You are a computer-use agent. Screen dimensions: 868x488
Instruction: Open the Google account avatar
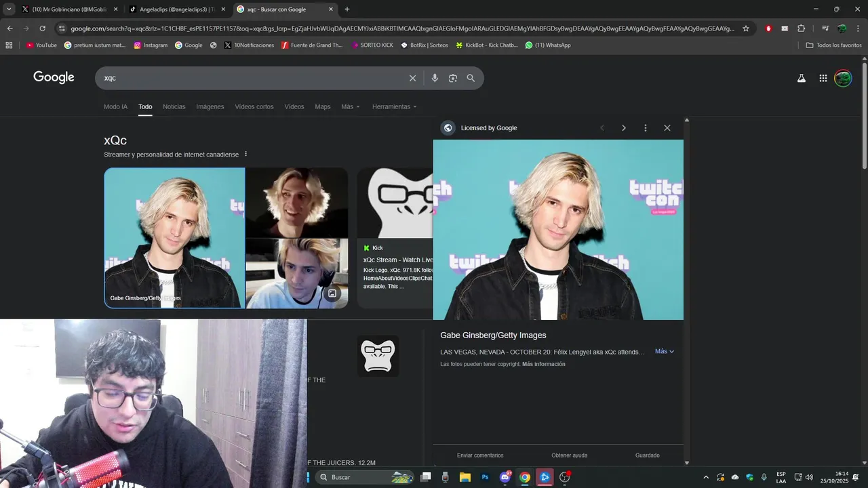(x=843, y=78)
